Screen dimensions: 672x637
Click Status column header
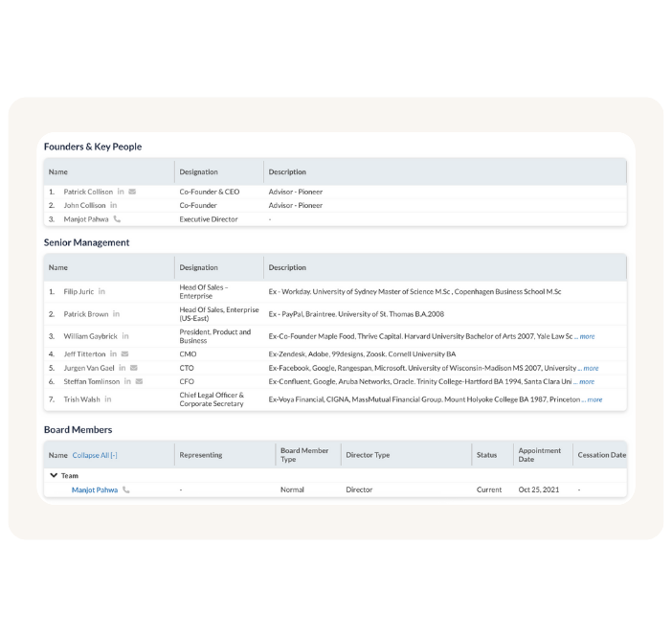click(x=487, y=455)
